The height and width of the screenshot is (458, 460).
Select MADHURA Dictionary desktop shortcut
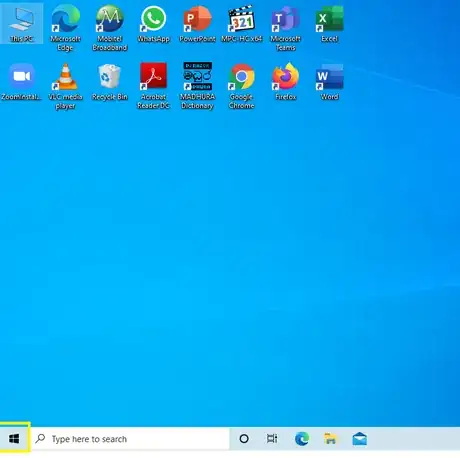[198, 86]
